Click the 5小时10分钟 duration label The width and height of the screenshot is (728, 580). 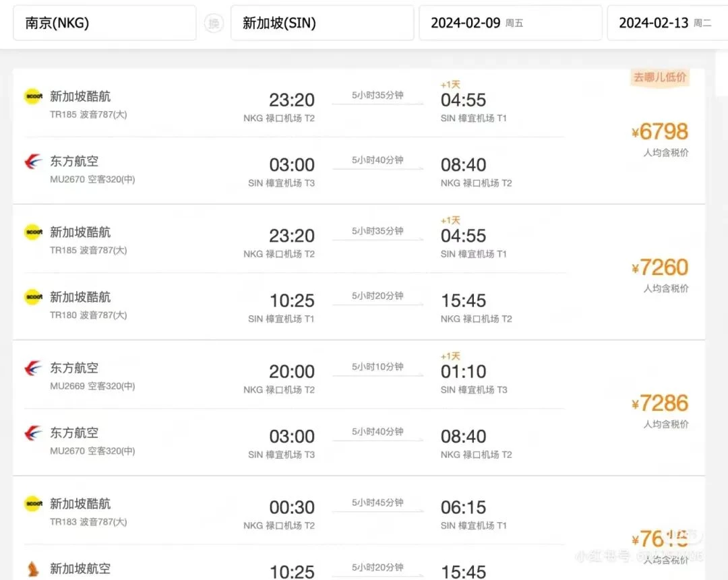[377, 366]
